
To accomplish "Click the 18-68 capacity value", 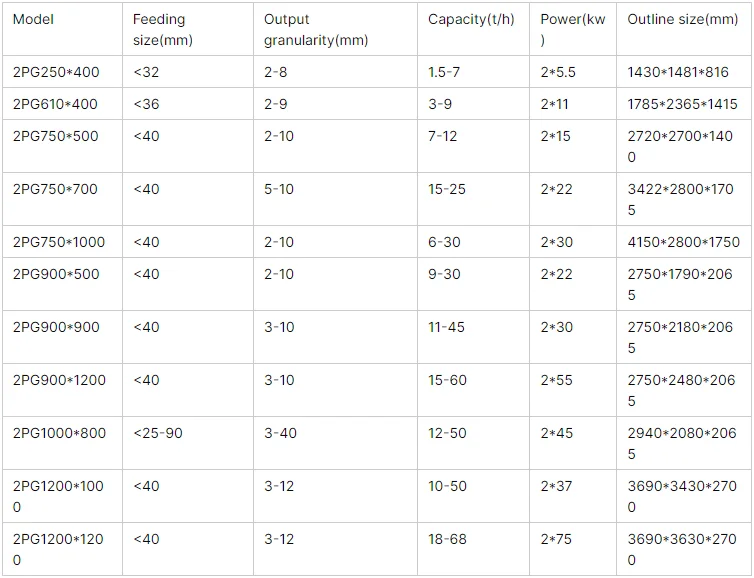I will pyautogui.click(x=446, y=539).
